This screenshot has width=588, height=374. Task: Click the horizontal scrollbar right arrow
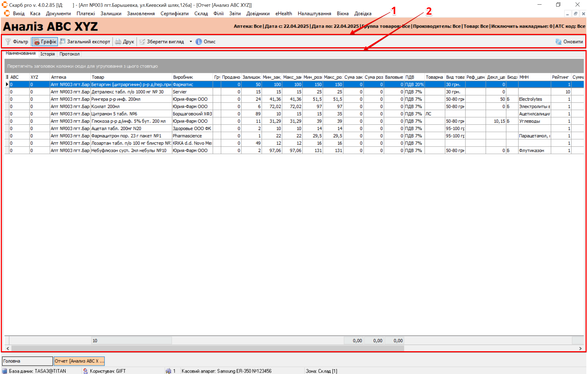[x=580, y=348]
